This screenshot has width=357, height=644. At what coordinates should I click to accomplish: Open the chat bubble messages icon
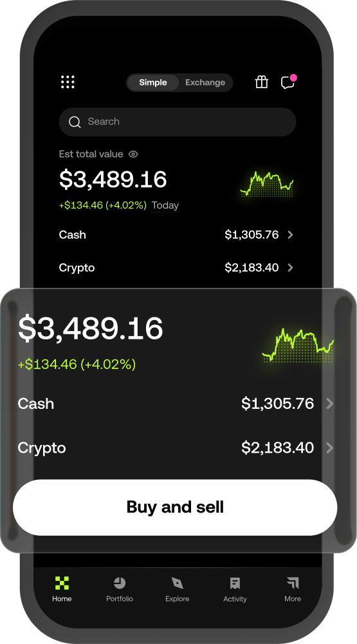pyautogui.click(x=288, y=82)
